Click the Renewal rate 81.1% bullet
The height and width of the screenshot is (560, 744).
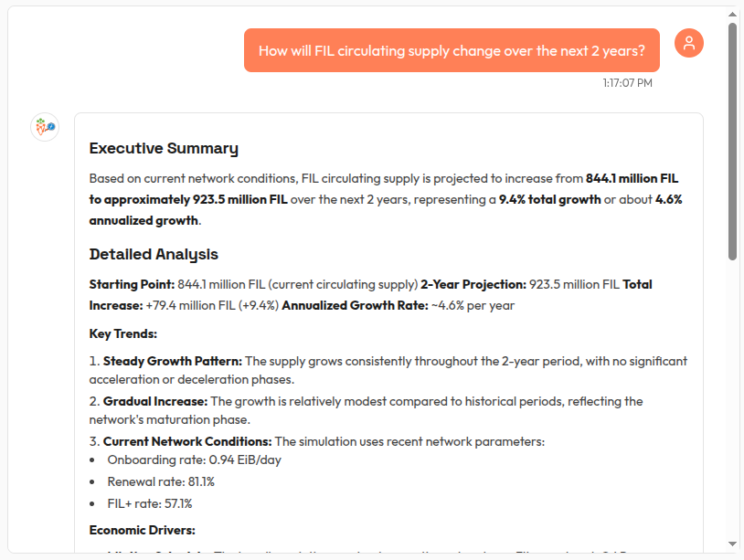pyautogui.click(x=161, y=481)
